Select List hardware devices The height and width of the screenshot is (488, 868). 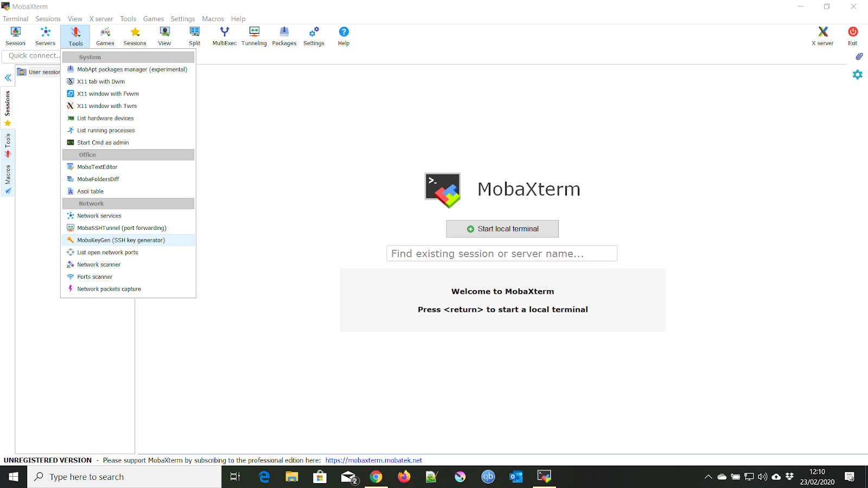point(129,118)
